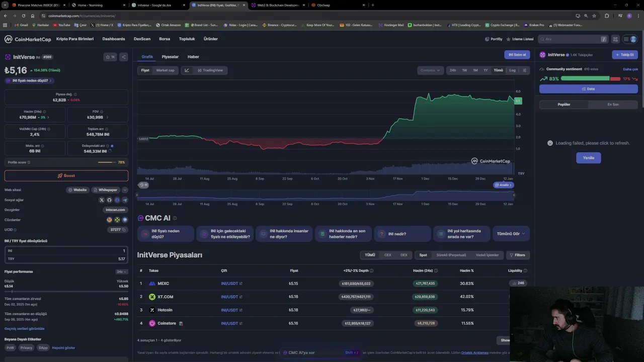Open the blue social icon next to GitHub
Viewport: 644px width, 362px height.
click(117, 200)
